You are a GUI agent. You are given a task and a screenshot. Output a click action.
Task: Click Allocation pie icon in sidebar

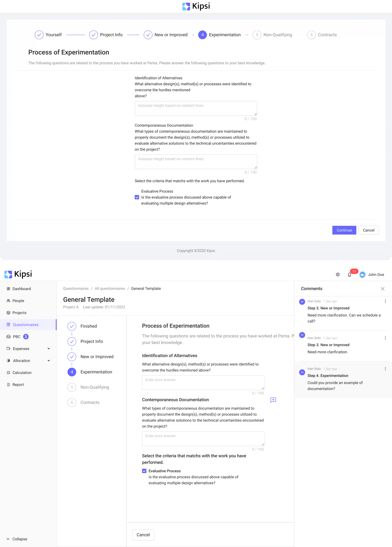[x=8, y=361]
